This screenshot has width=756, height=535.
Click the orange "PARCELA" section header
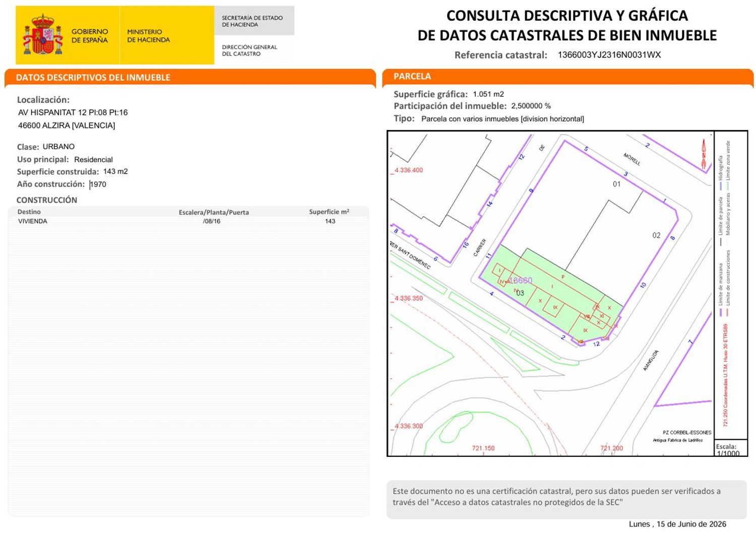coord(412,77)
